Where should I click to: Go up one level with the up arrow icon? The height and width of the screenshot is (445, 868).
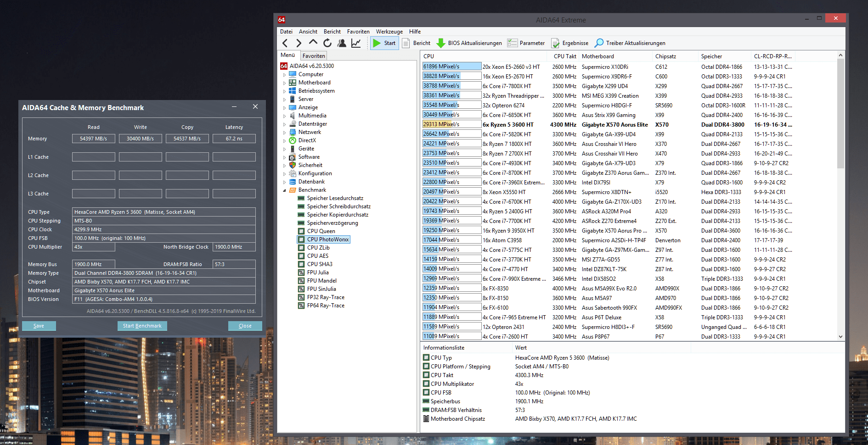pyautogui.click(x=313, y=42)
